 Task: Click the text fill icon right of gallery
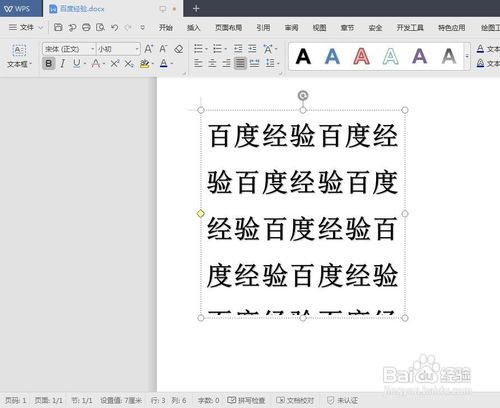point(480,49)
